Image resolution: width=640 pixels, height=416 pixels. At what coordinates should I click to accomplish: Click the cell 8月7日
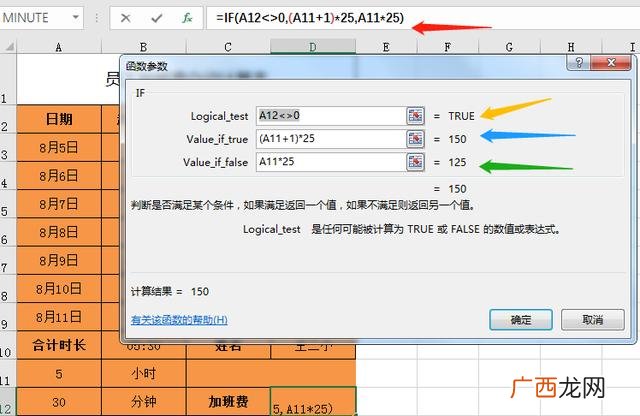pyautogui.click(x=59, y=204)
